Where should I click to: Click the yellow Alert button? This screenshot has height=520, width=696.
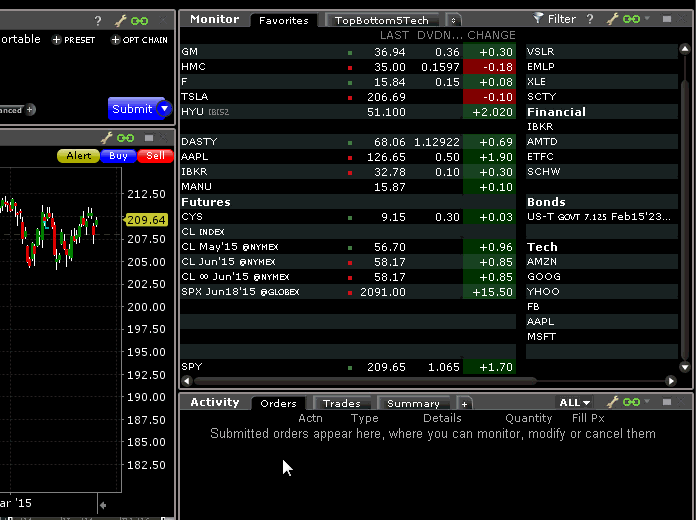pyautogui.click(x=79, y=156)
